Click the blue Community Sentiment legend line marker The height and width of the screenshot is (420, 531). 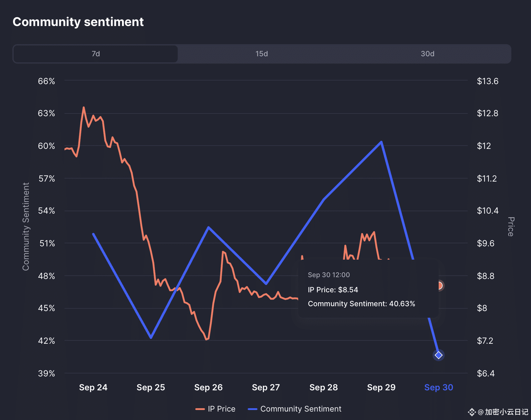[252, 409]
